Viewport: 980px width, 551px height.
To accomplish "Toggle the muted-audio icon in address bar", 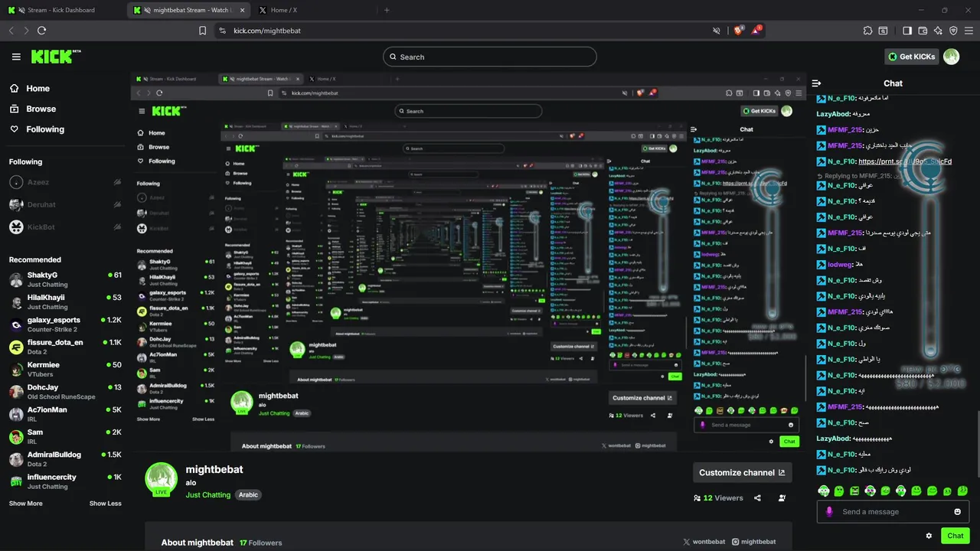I will pos(717,31).
